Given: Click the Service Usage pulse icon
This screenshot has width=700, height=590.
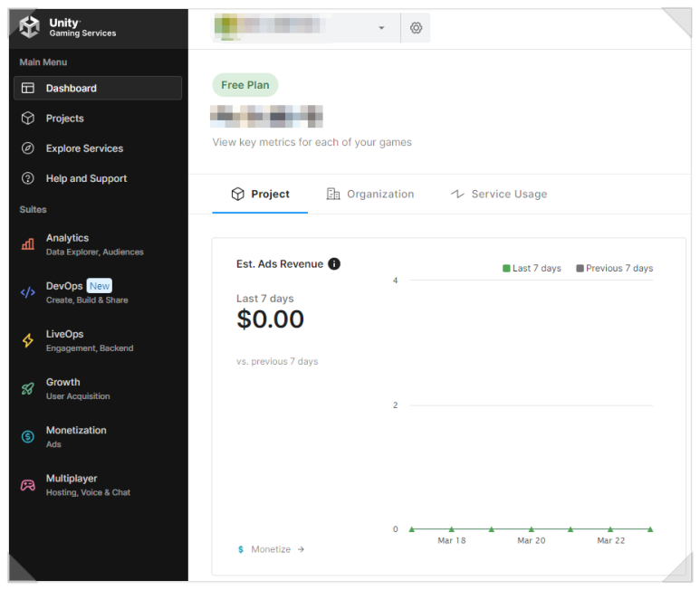Looking at the screenshot, I should coord(457,194).
